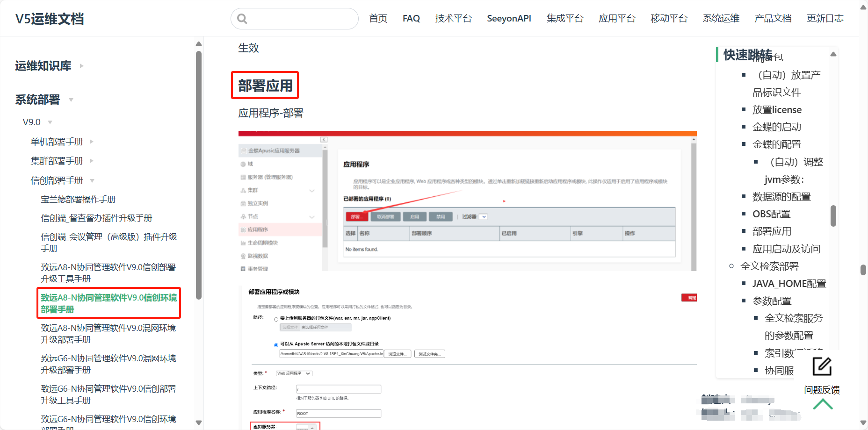
Task: Go to the SeeyonAPI menu
Action: [x=509, y=18]
